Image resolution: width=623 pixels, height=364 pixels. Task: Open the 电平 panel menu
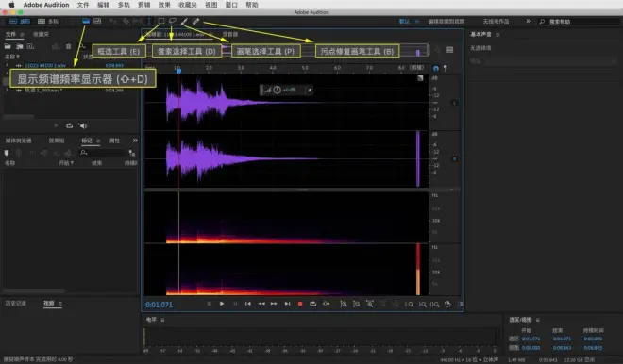pos(162,320)
